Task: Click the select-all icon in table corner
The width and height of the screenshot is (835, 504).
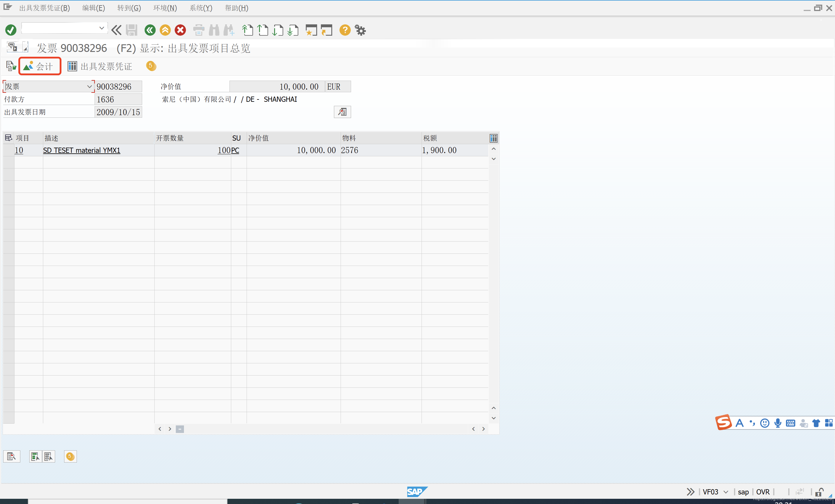Action: coord(8,138)
